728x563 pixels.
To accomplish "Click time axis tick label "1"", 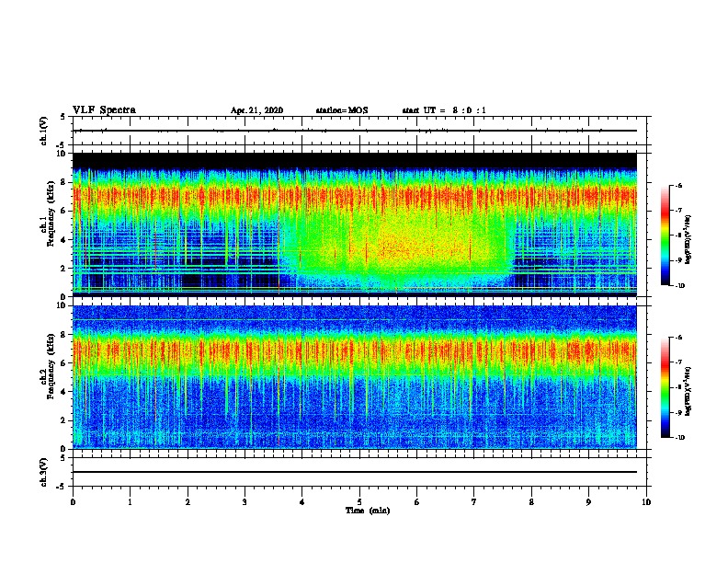I will click(130, 502).
